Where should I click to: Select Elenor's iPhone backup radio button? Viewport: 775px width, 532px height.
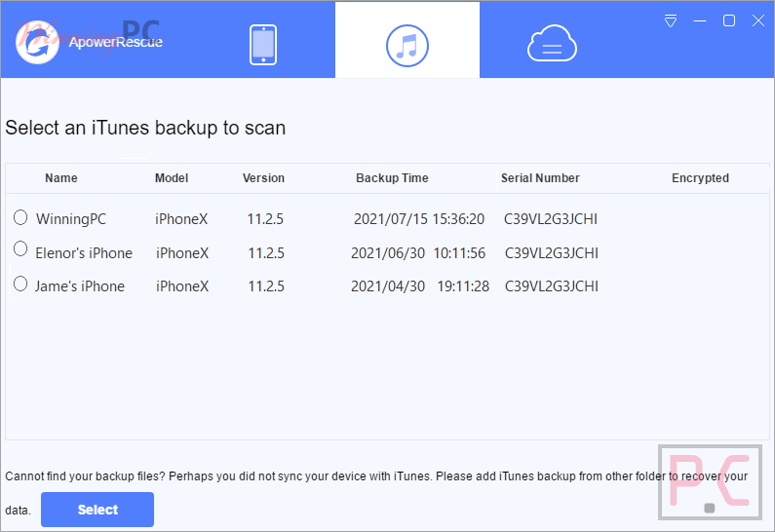pos(20,248)
